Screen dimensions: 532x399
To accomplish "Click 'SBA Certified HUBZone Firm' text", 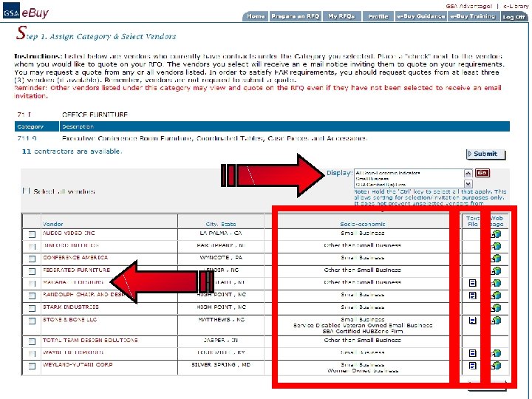I will click(363, 332).
